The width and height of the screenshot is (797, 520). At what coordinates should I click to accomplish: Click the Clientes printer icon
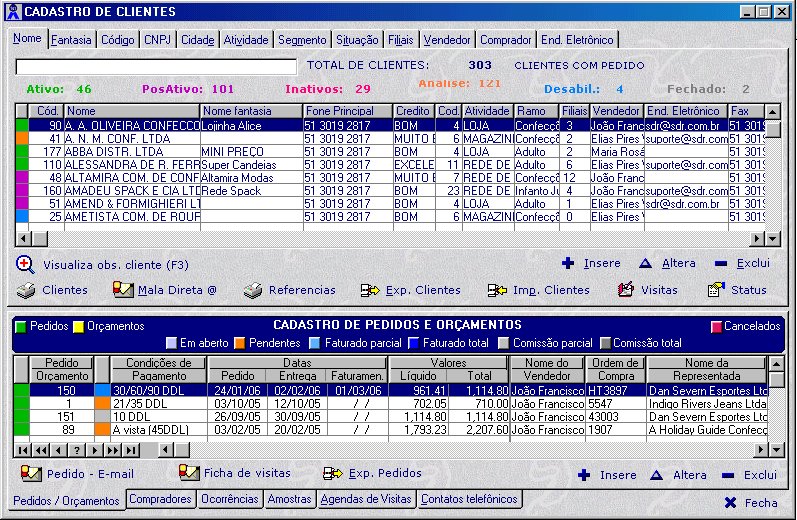(x=25, y=290)
